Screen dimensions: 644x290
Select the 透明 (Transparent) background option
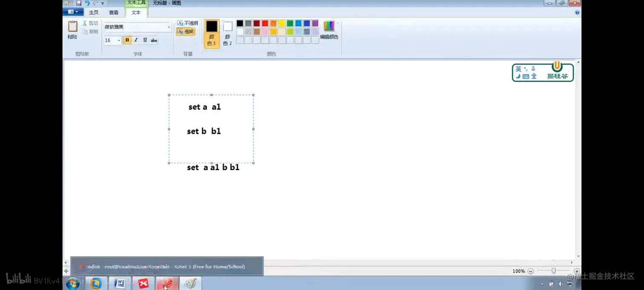coord(186,32)
